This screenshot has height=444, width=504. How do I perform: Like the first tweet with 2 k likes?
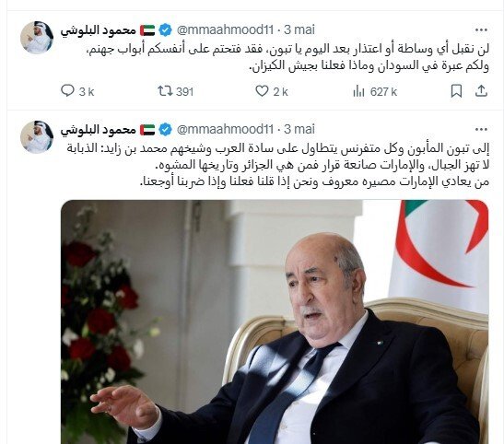tap(262, 91)
